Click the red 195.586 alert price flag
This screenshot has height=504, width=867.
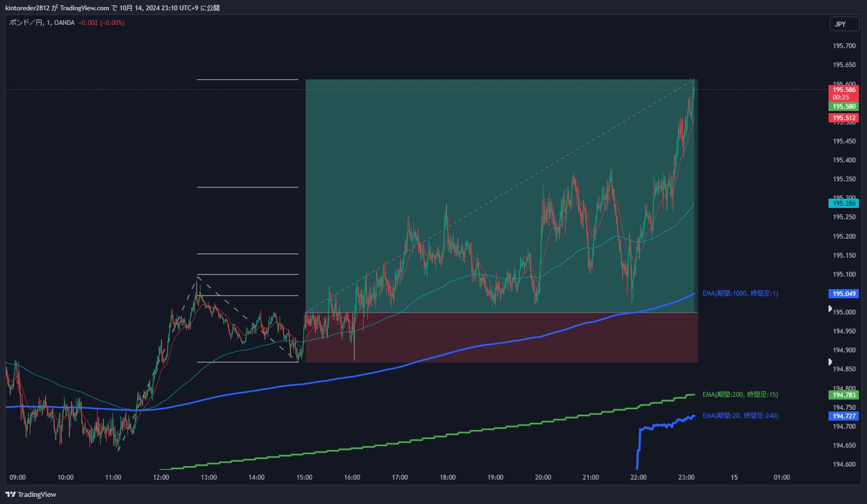click(x=843, y=90)
